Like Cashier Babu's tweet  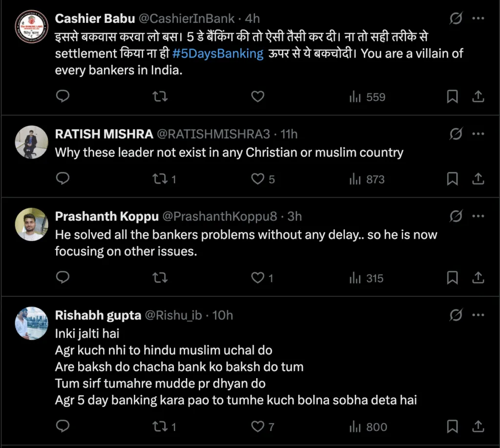(x=257, y=97)
